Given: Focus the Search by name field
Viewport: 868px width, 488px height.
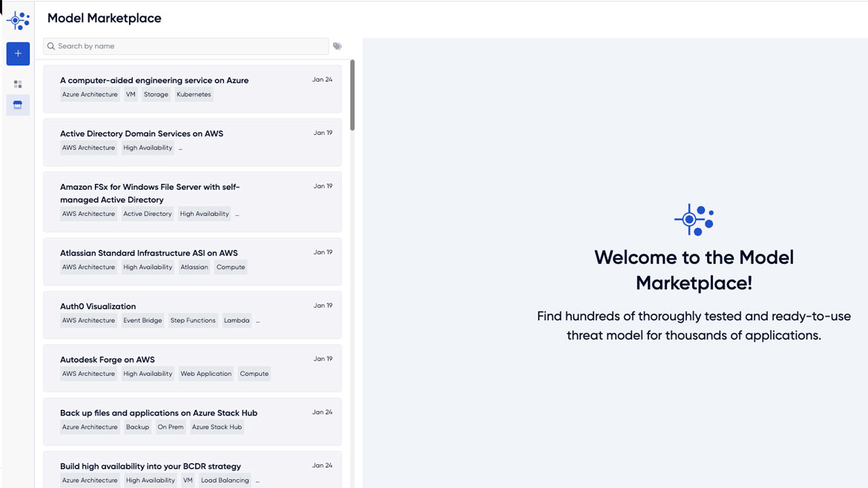Looking at the screenshot, I should point(189,46).
